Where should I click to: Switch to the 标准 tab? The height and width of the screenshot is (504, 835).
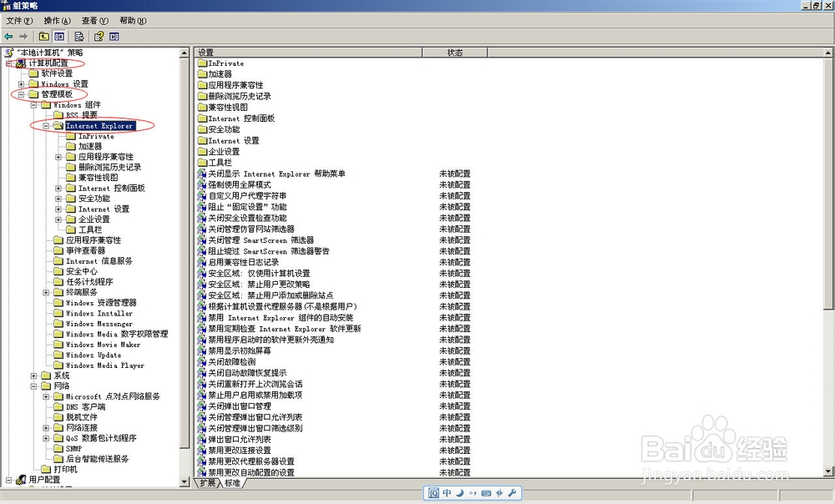click(232, 482)
